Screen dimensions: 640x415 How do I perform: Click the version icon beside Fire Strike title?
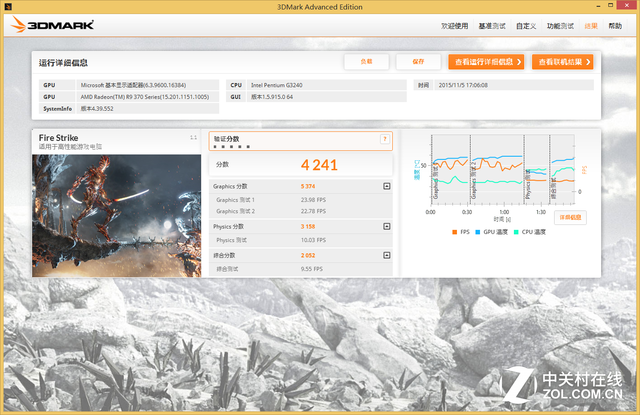[193, 137]
